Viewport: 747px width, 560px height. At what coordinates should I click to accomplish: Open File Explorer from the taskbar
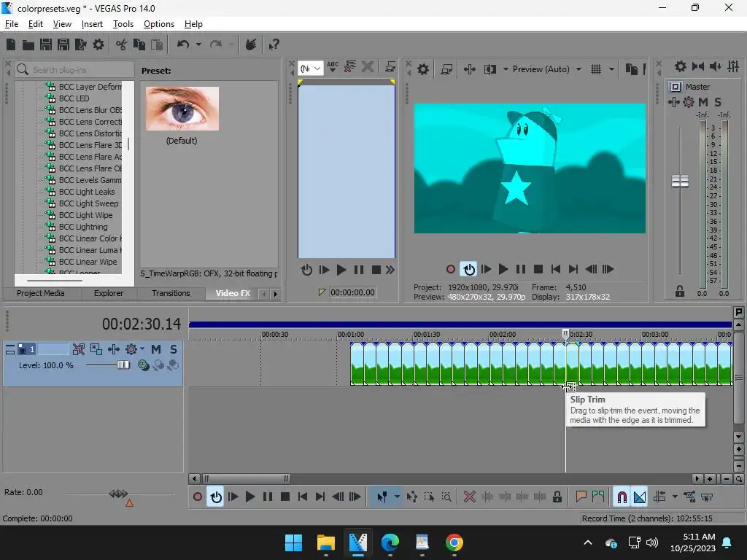(x=326, y=542)
